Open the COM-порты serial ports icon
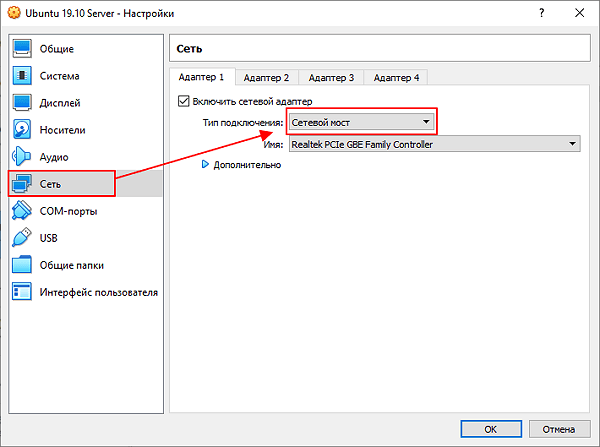Screen dimensions: 600x447 pos(23,211)
